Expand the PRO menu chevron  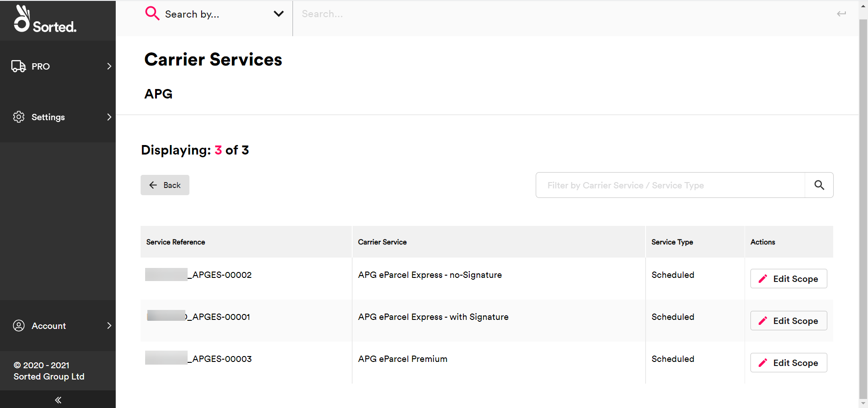coord(109,66)
